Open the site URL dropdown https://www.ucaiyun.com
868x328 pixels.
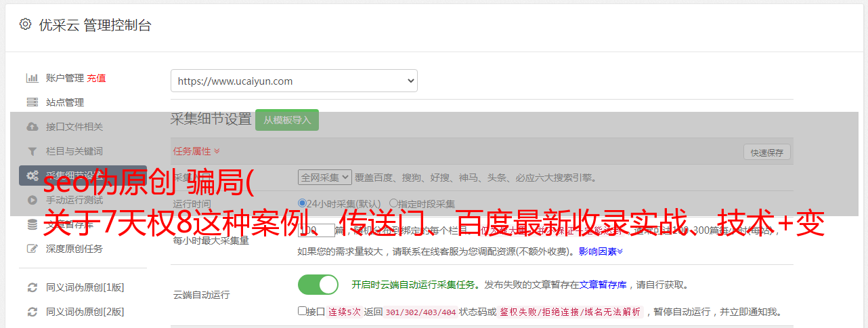294,81
